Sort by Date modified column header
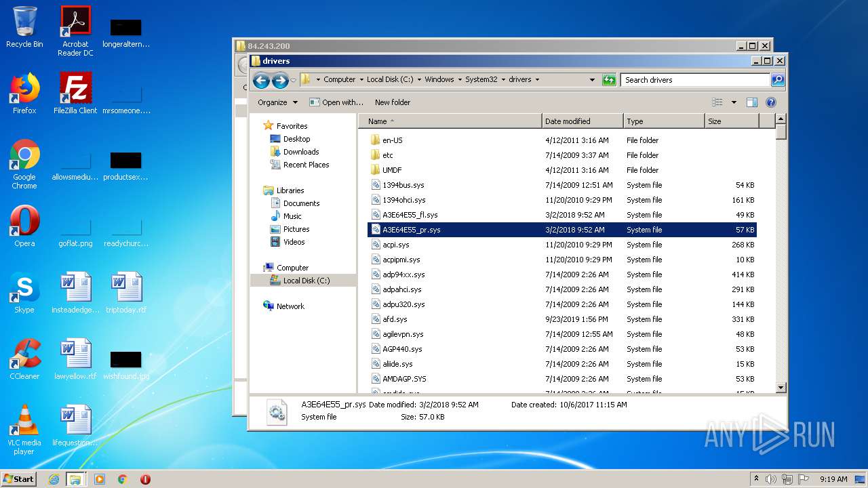 [583, 121]
